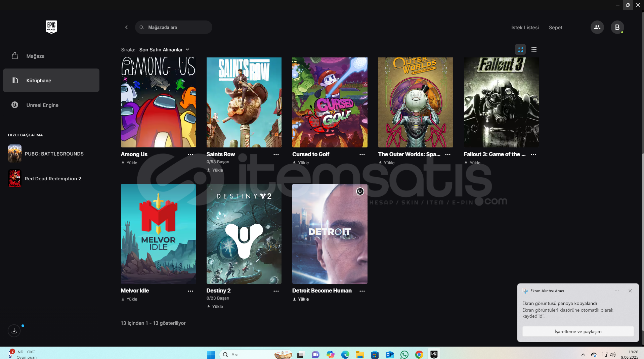Open more options for Melvor Idle
The height and width of the screenshot is (359, 644).
coord(190,291)
